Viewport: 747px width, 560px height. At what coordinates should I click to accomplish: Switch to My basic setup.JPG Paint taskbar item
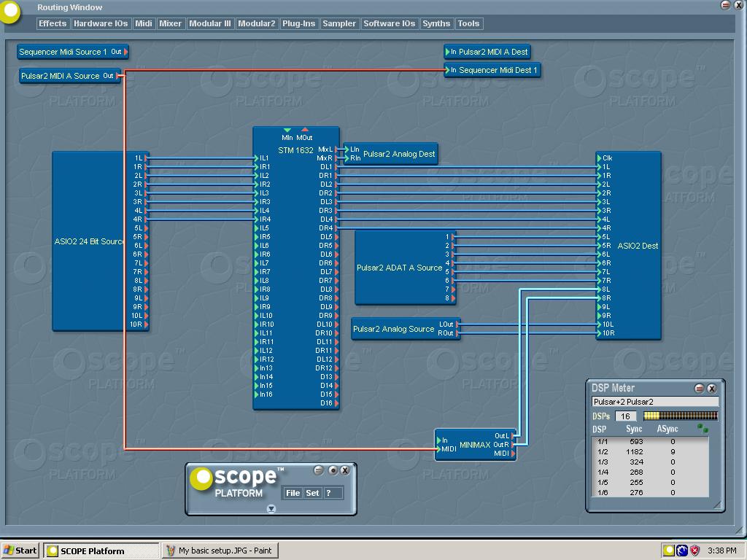tap(220, 551)
